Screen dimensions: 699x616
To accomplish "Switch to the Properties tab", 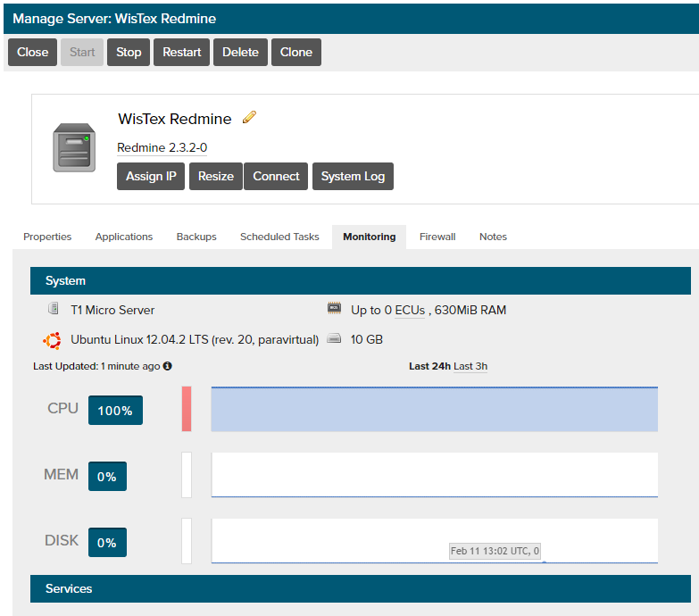I will click(47, 237).
